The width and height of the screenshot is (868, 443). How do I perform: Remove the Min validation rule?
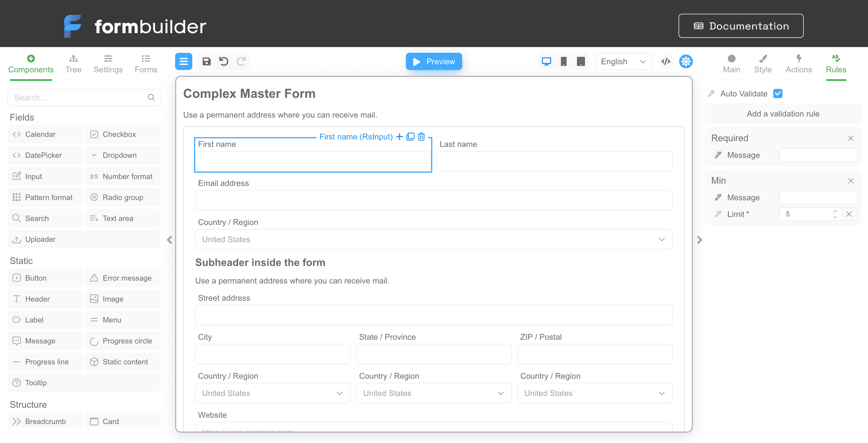(850, 180)
